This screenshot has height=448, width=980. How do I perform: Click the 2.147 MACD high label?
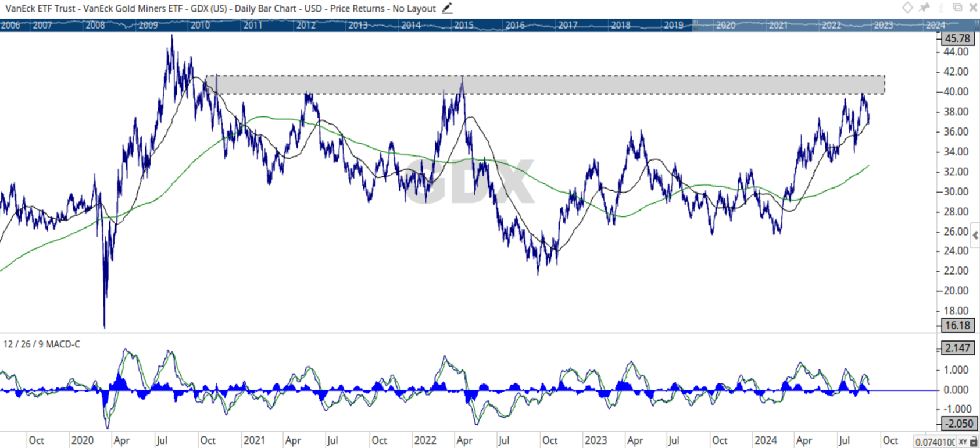pyautogui.click(x=957, y=348)
